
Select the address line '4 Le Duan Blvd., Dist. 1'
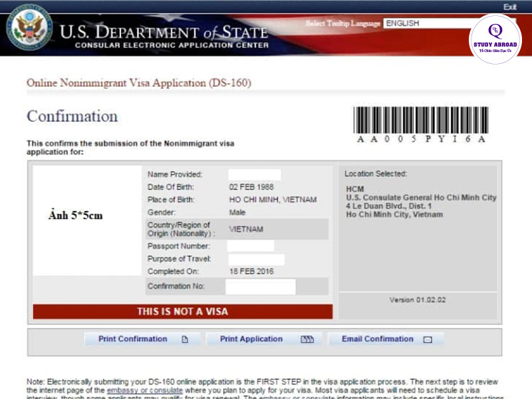[x=389, y=206]
